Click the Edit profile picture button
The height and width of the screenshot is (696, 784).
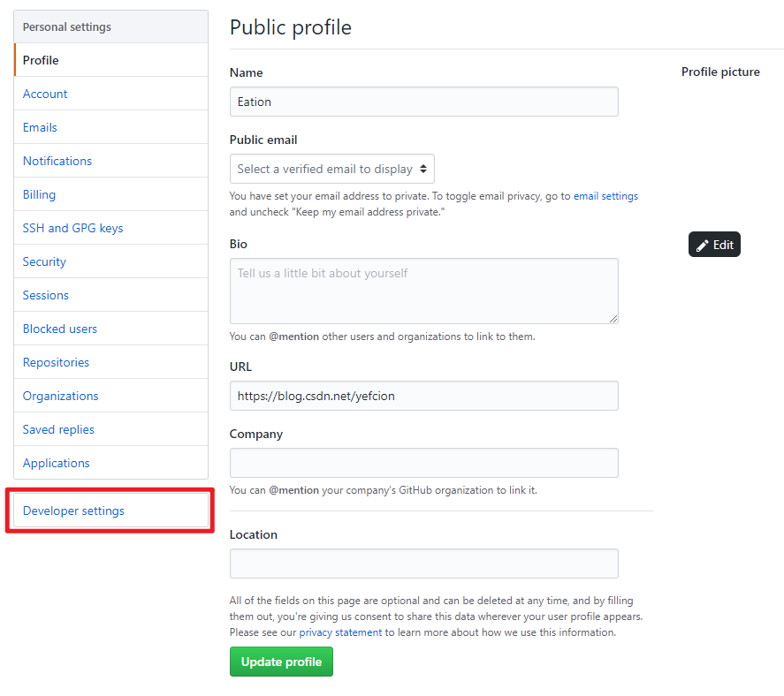(714, 245)
